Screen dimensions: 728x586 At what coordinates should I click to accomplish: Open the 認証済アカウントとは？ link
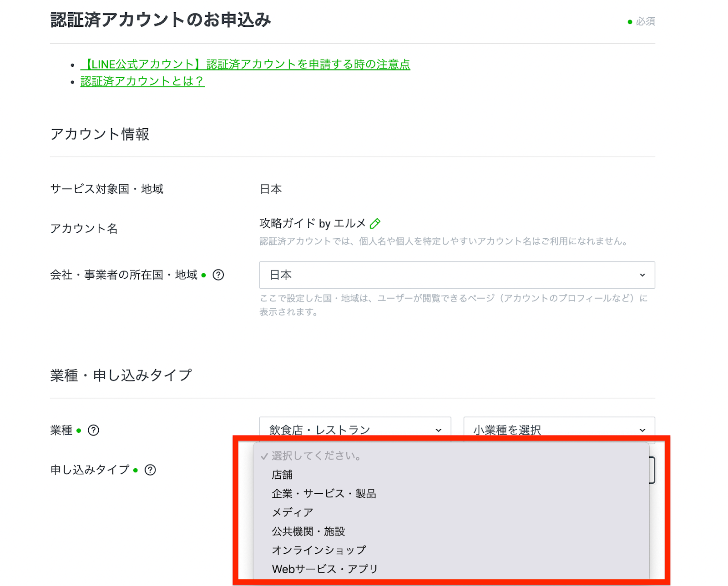tap(142, 81)
